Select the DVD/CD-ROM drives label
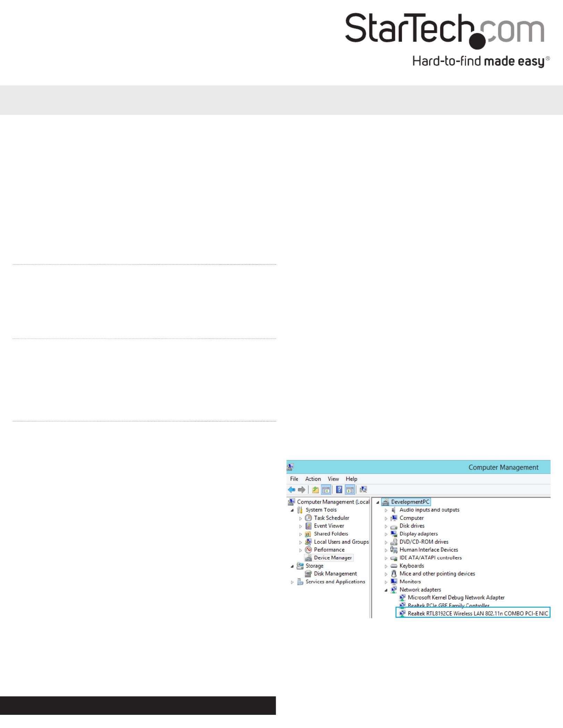Screen dimensions: 563x728 (424, 542)
